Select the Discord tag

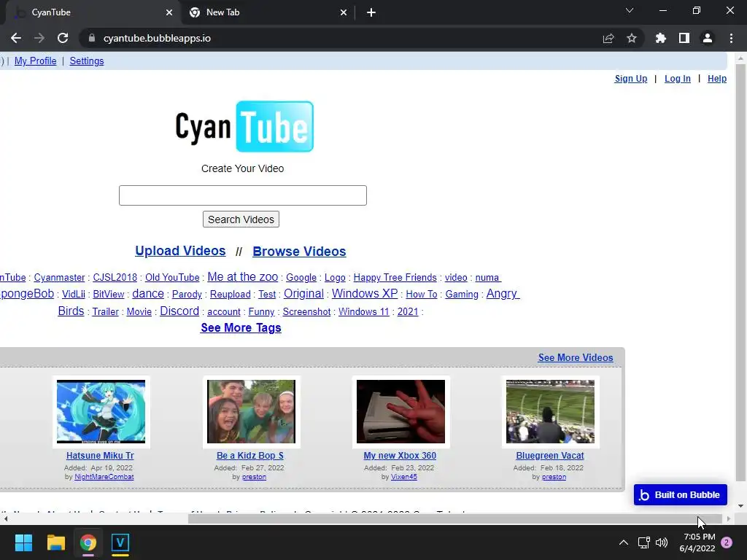click(179, 311)
